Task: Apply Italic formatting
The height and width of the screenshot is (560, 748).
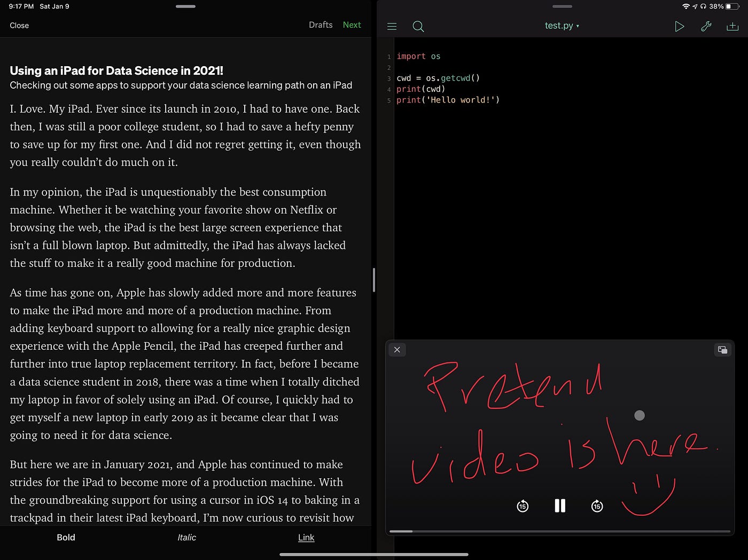Action: pos(186,538)
